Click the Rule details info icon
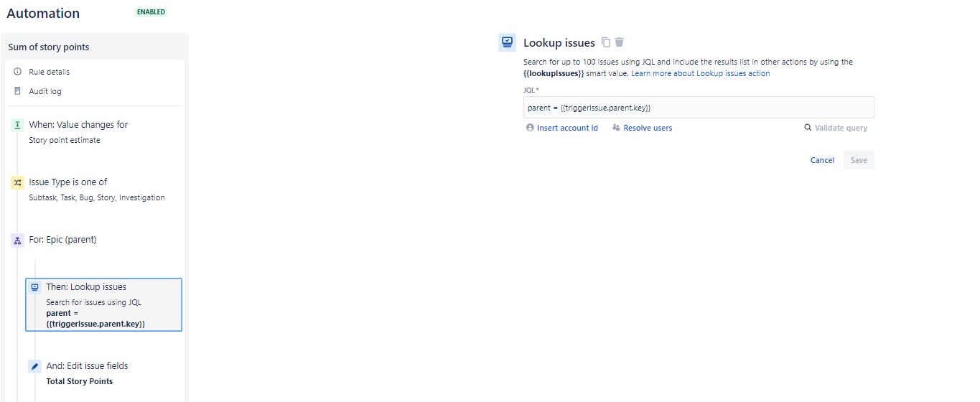 18,72
